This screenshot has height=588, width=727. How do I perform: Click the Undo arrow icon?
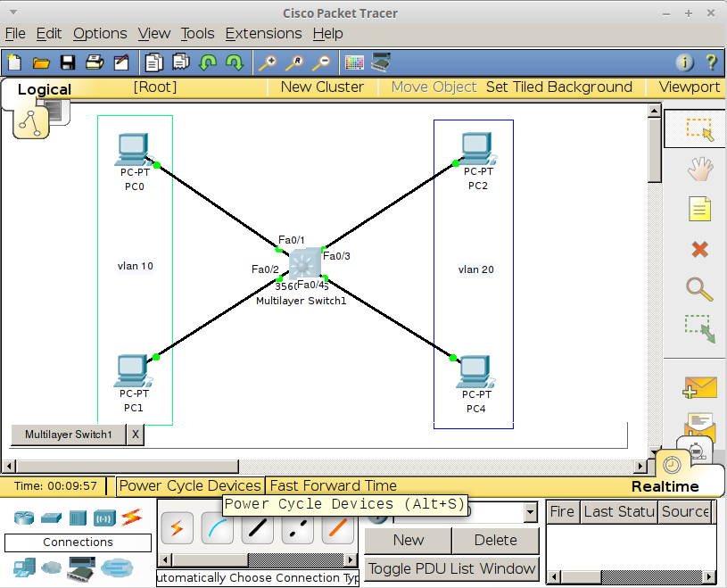(208, 62)
